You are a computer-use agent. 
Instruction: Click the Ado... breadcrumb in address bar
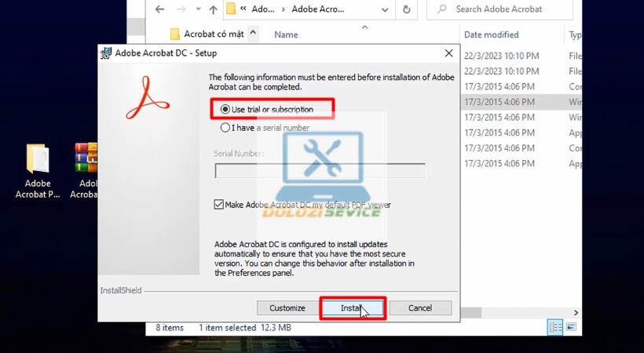(x=263, y=9)
